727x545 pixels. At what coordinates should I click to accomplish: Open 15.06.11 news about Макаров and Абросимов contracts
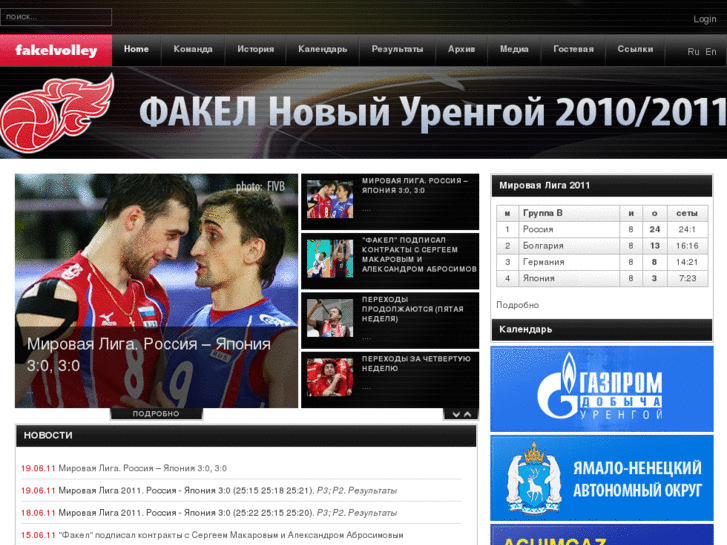231,535
